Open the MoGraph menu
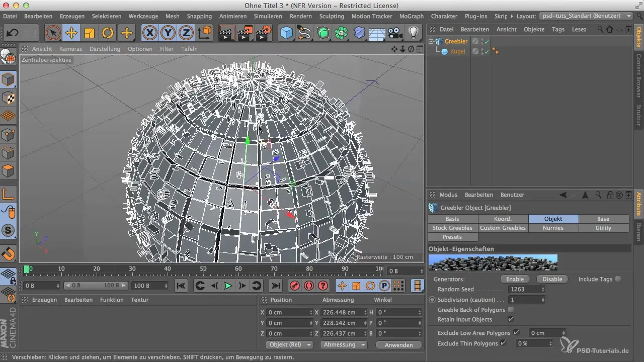This screenshot has height=362, width=644. tap(411, 16)
